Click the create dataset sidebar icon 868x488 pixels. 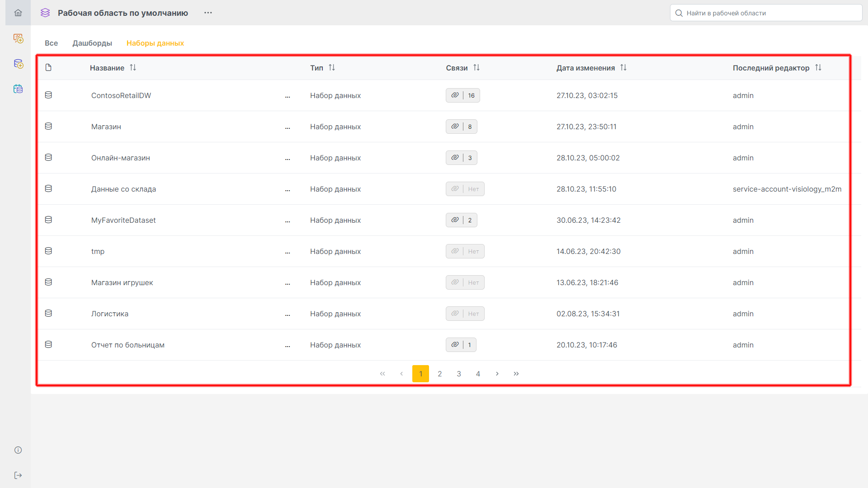(x=18, y=64)
